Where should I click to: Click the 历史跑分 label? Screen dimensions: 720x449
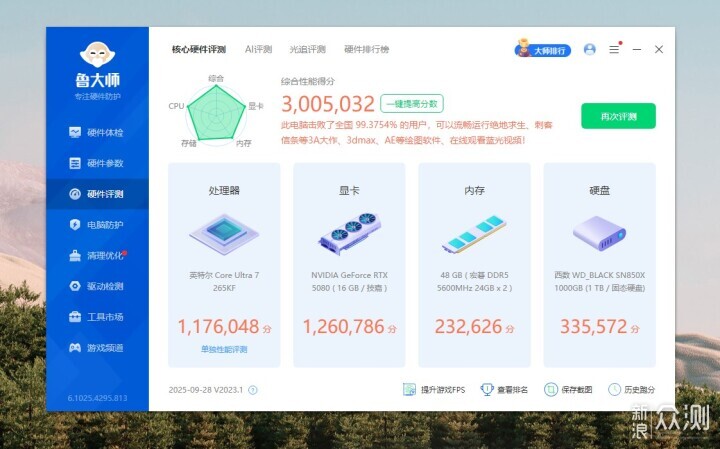640,390
